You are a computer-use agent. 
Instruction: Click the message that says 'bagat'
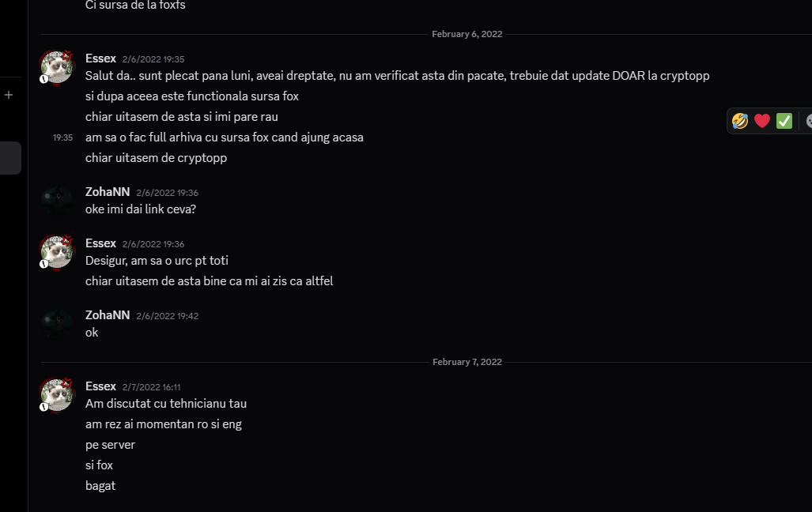tap(100, 485)
